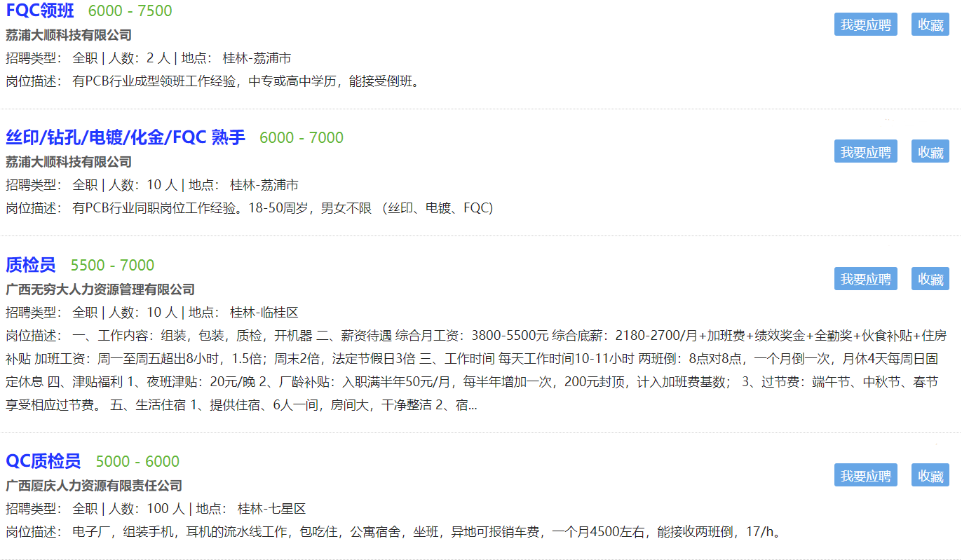This screenshot has width=969, height=560.
Task: Save the FQC领班 job with 收藏
Action: 930,25
